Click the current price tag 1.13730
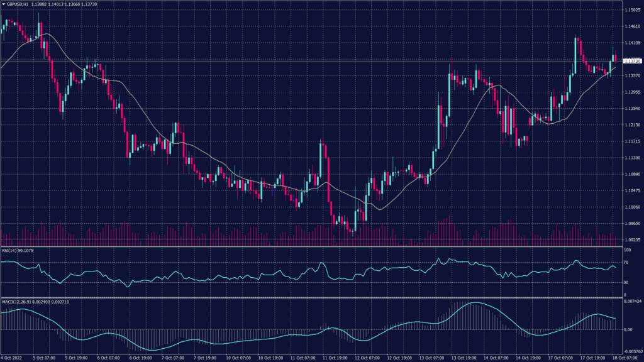Screen dimensions: 644x362 [x=631, y=61]
